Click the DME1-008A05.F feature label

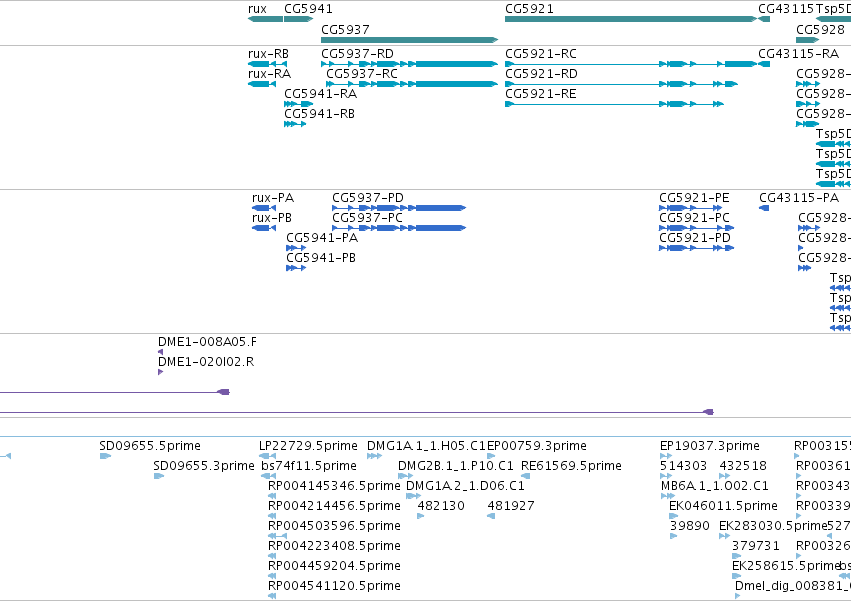207,342
